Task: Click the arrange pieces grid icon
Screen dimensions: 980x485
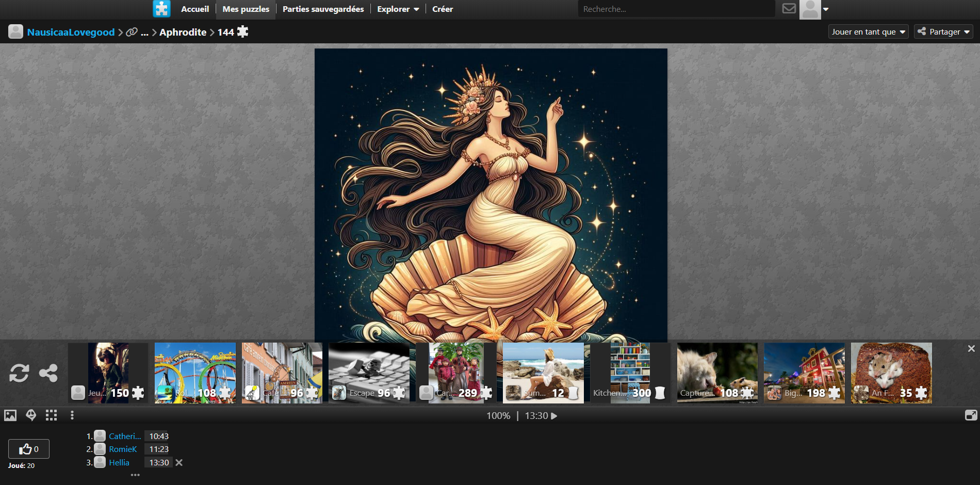Action: click(x=51, y=415)
